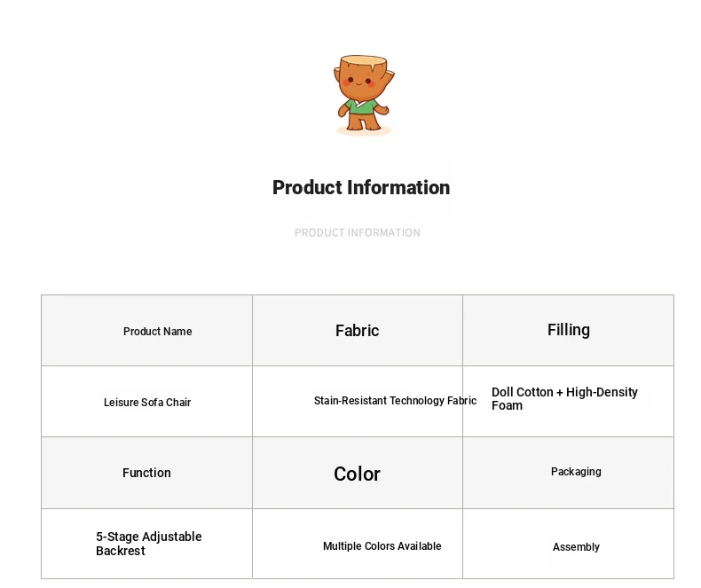Click the mascot's outstretched hand
Image resolution: width=701 pixels, height=588 pixels.
click(384, 110)
